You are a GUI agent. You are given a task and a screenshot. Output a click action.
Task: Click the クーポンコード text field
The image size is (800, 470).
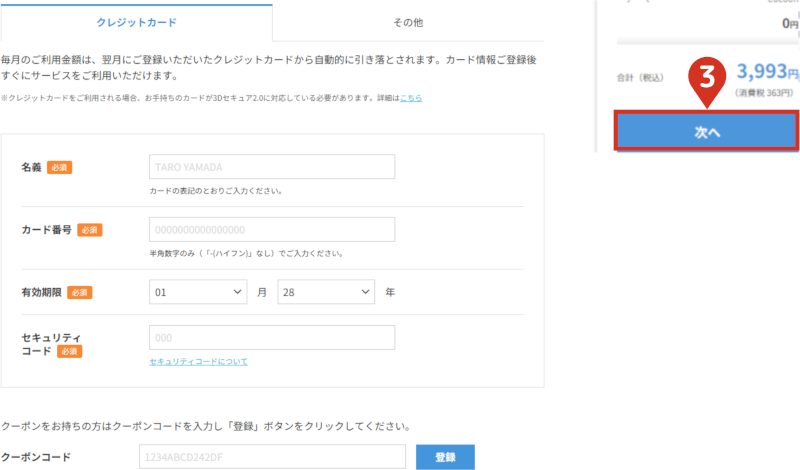pos(271,457)
